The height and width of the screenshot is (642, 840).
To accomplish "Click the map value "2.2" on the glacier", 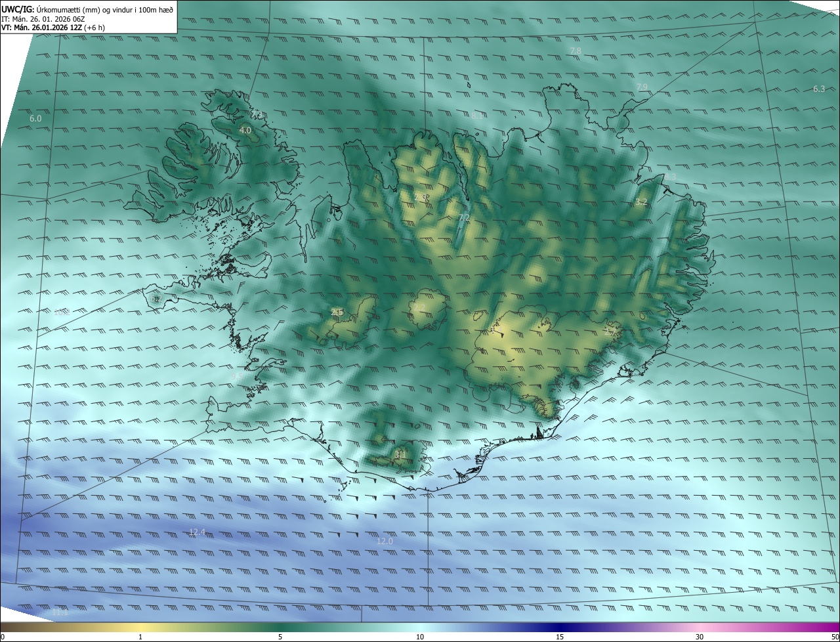I will pos(420,307).
